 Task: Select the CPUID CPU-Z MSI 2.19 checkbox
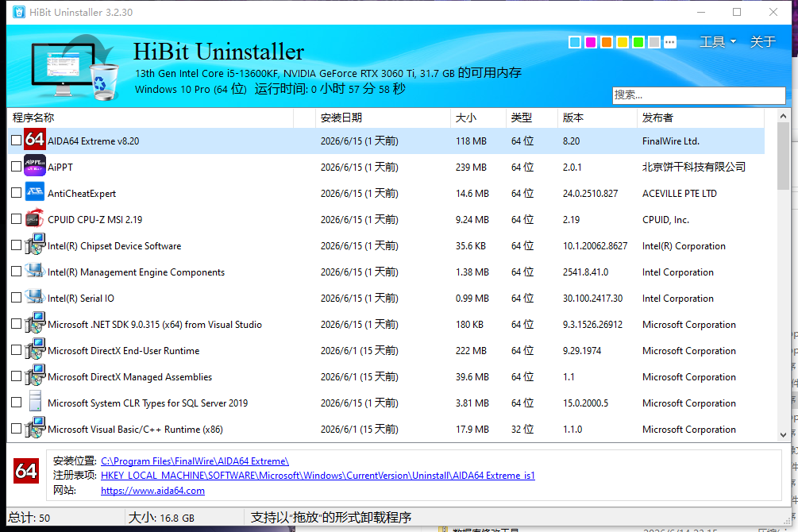(x=17, y=219)
